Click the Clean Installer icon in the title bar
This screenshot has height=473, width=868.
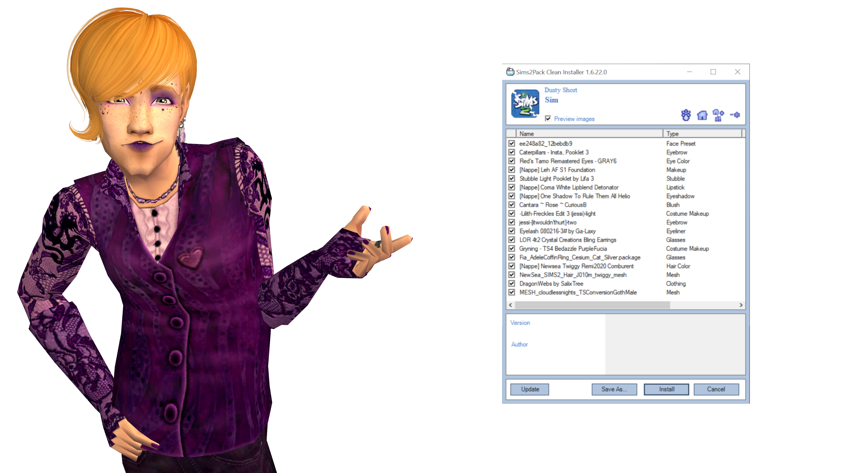tap(510, 72)
